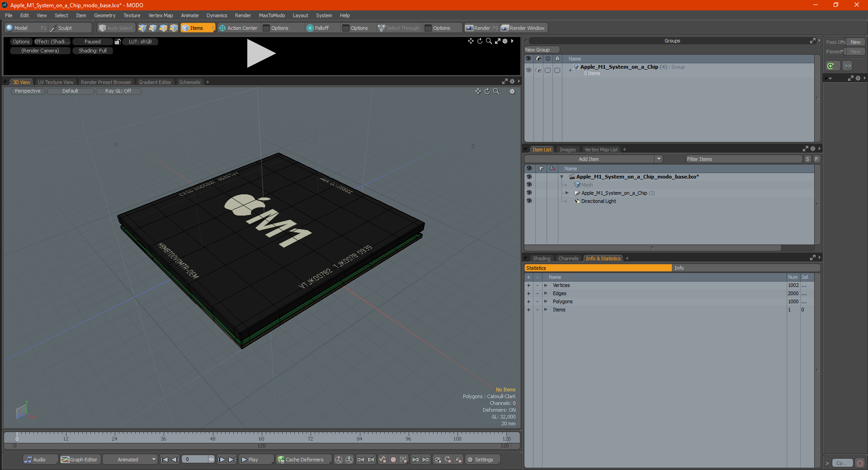This screenshot has width=868, height=470.
Task: Toggle visibility of Mesh item
Action: 529,185
